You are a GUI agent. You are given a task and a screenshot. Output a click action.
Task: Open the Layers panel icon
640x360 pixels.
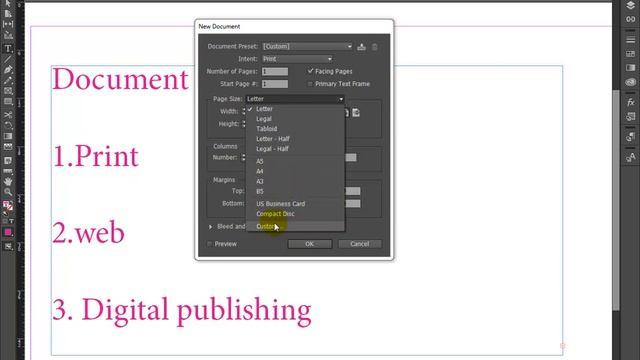(630, 5)
